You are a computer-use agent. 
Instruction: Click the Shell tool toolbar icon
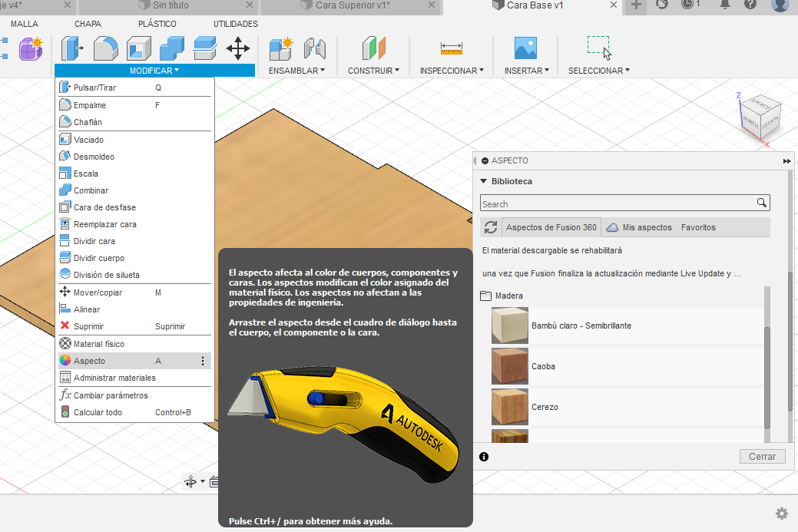(138, 48)
